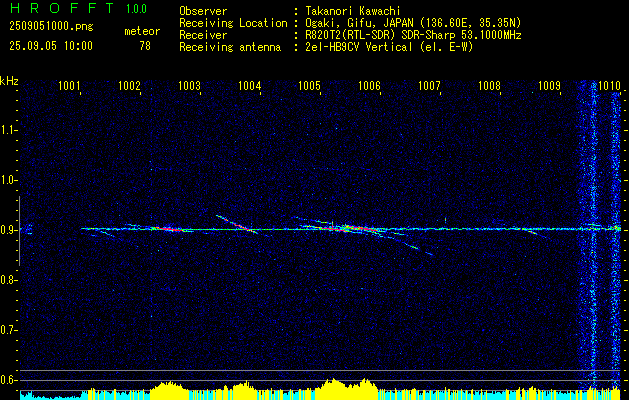Click the 1.1 kHz frequency axis label
Screen dimensions: 629x400
pos(8,130)
